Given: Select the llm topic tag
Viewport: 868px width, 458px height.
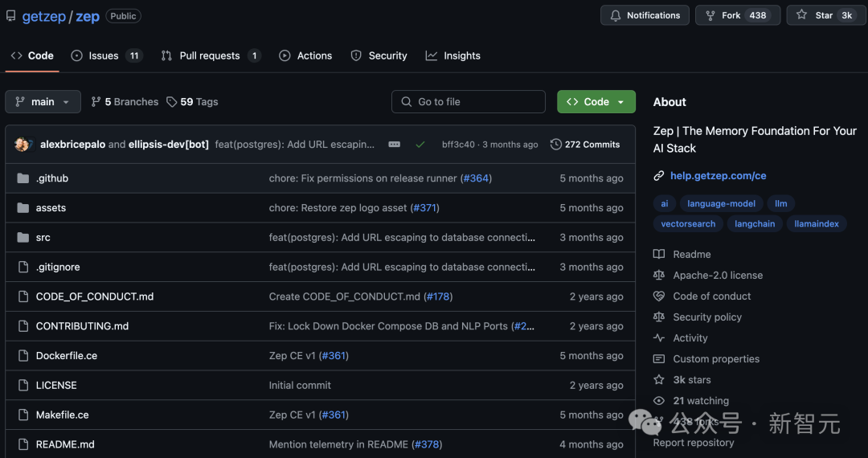Looking at the screenshot, I should point(781,203).
